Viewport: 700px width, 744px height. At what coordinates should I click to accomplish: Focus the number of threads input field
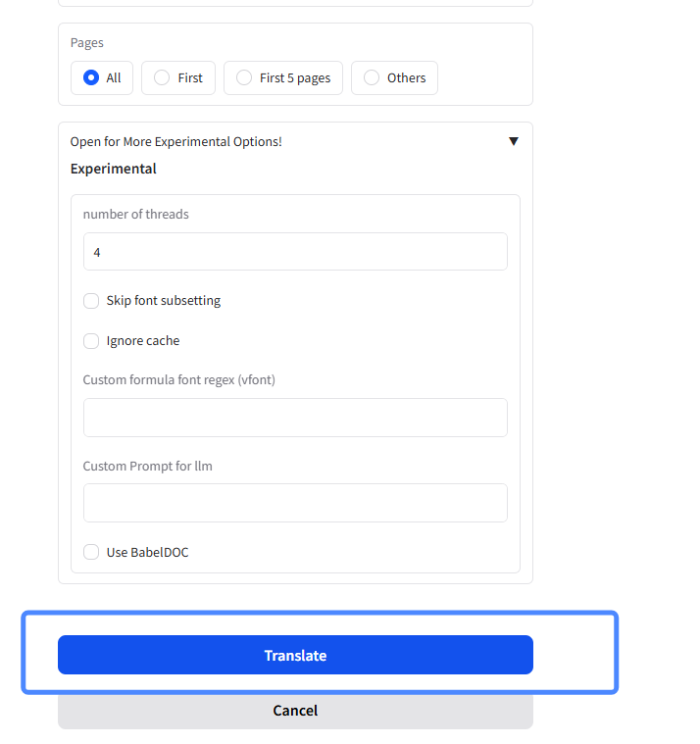(295, 252)
